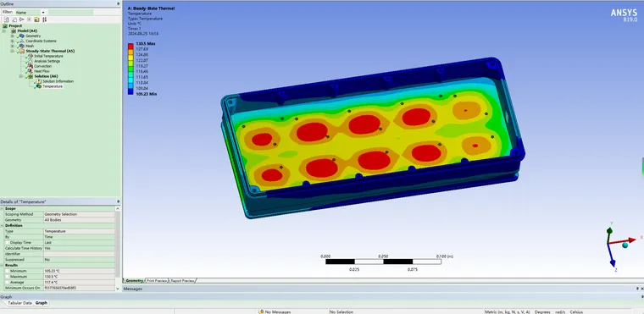The image size is (644, 314).
Task: Click the Steady-State Thermal node icon
Action: (x=22, y=51)
